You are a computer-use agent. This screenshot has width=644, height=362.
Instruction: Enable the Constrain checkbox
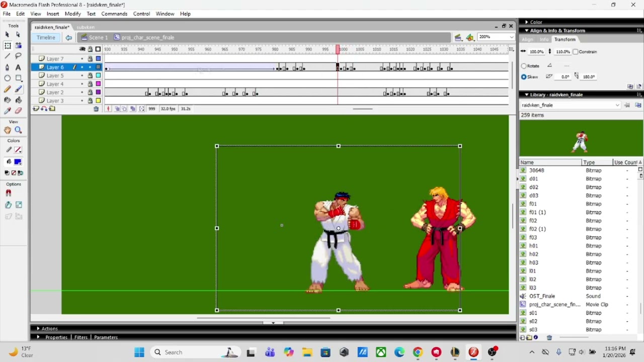(x=576, y=52)
